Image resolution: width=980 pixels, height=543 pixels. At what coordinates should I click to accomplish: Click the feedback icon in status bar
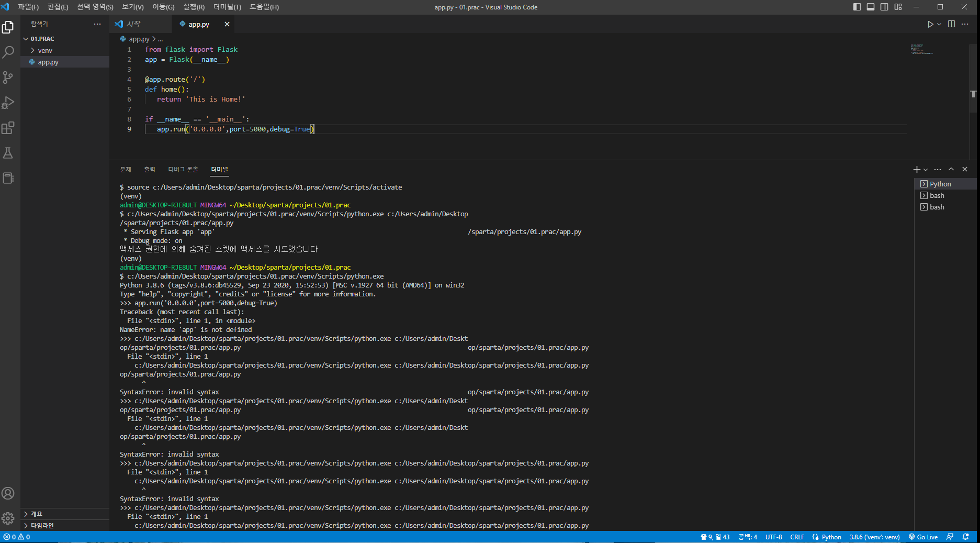click(950, 537)
